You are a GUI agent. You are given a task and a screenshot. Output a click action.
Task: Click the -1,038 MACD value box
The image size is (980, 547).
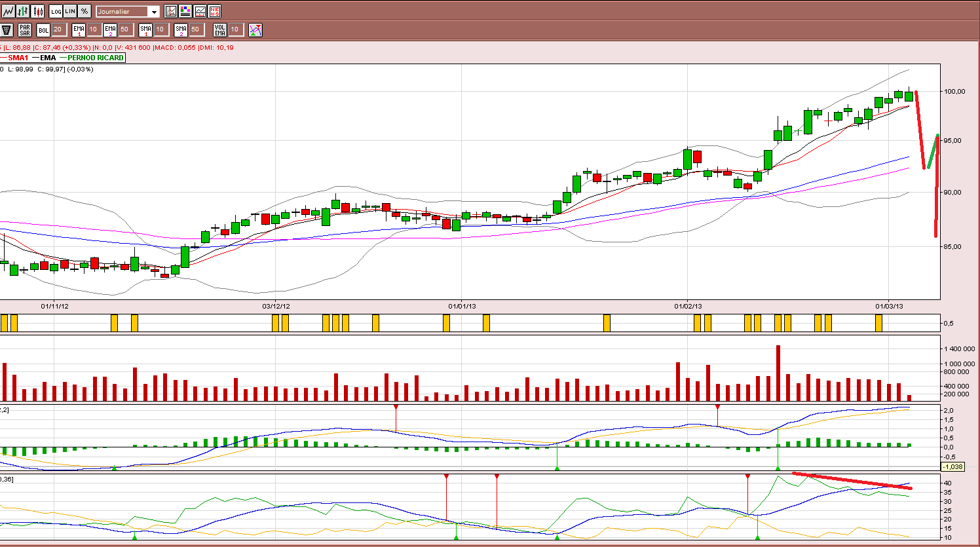click(x=952, y=466)
